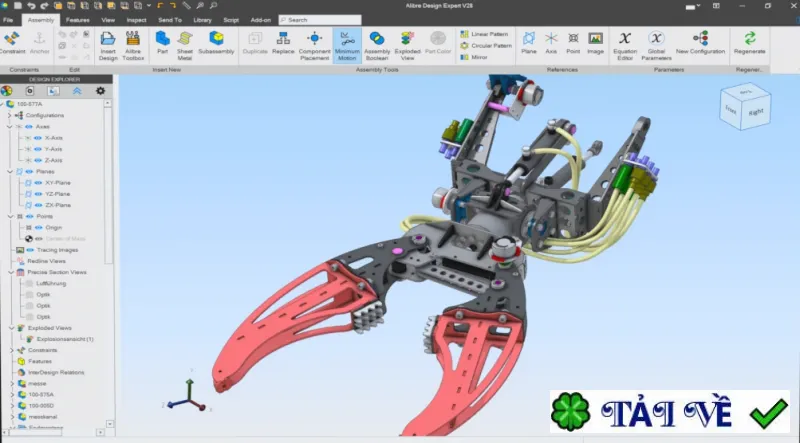Open the Design Explorer settings gear
Screen dimensions: 800x443
pos(101,91)
